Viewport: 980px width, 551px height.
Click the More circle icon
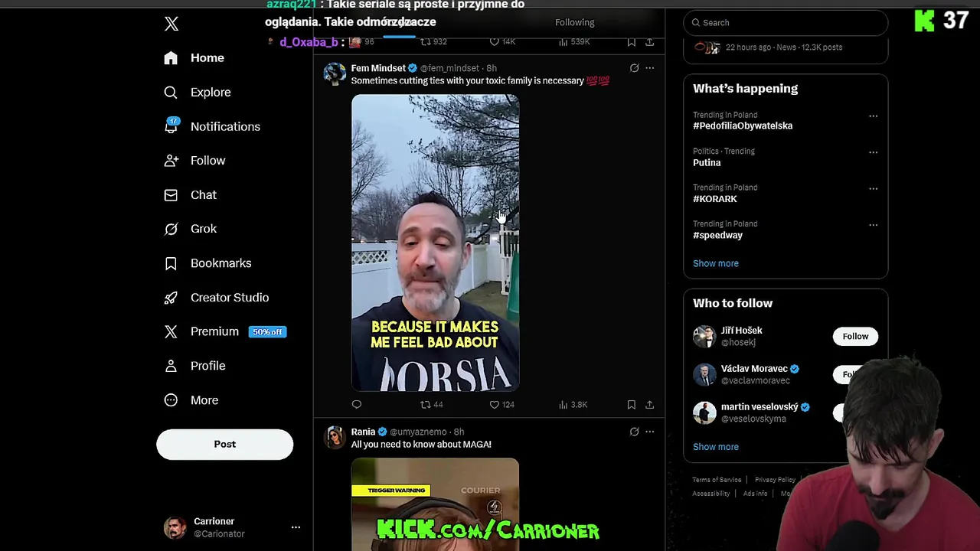(x=171, y=400)
